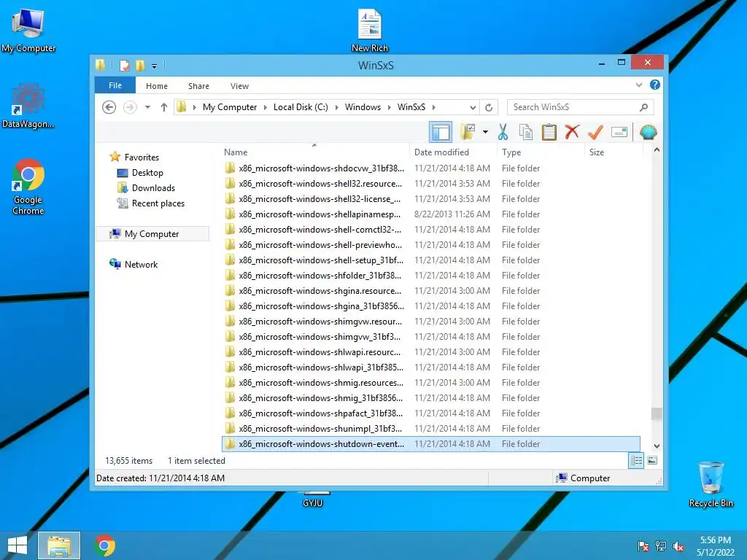Select folder x86_microsoft-windows-shdocvw_31bf38...
The width and height of the screenshot is (747, 560).
(x=430, y=168)
